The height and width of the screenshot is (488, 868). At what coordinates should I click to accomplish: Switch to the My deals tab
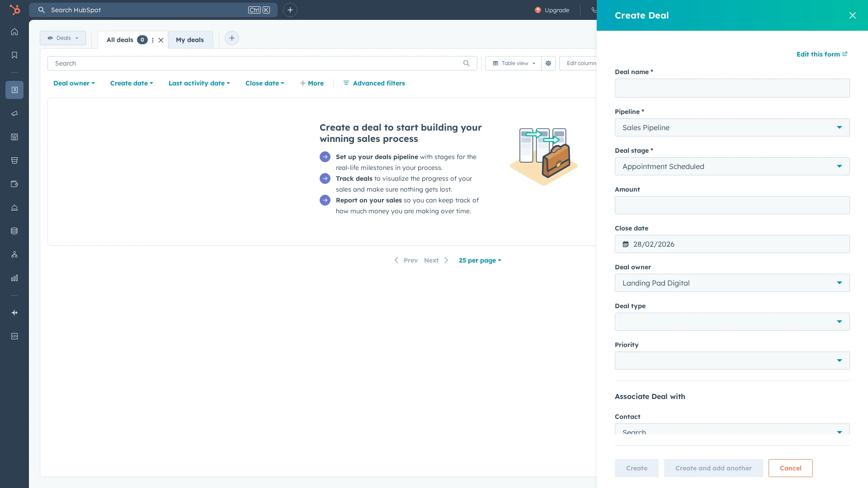click(190, 40)
